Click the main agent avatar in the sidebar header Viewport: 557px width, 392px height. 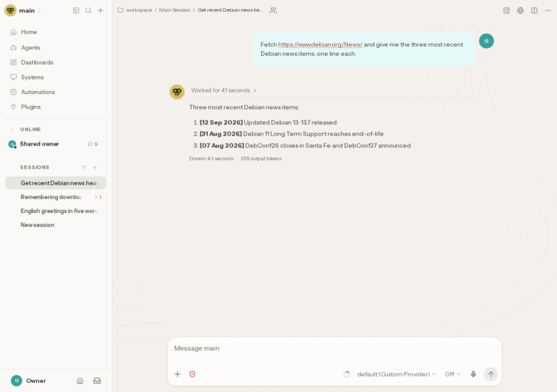(10, 10)
